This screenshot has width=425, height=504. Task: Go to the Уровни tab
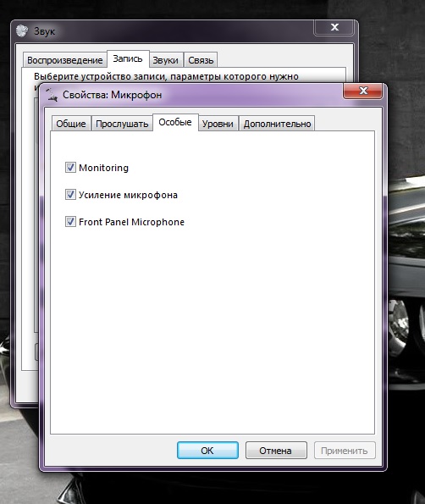[x=218, y=124]
